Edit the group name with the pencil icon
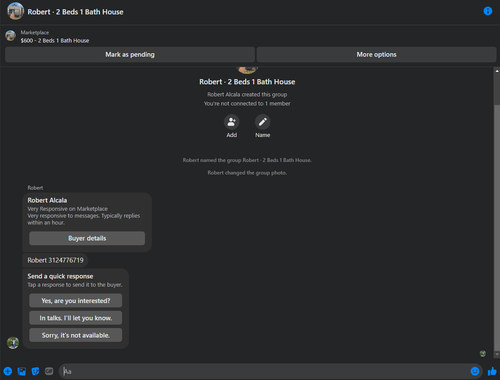The height and width of the screenshot is (380, 500). [x=263, y=122]
